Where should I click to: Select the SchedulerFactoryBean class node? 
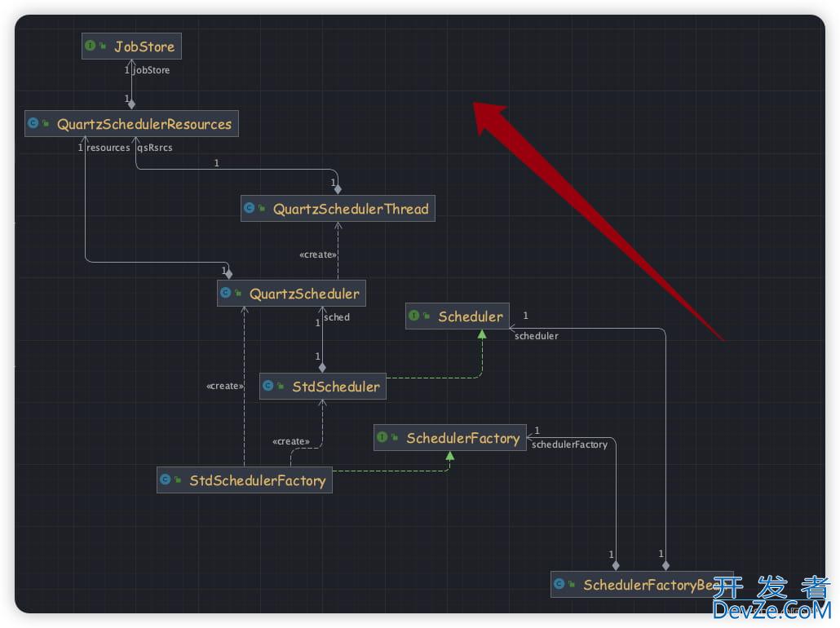point(643,584)
